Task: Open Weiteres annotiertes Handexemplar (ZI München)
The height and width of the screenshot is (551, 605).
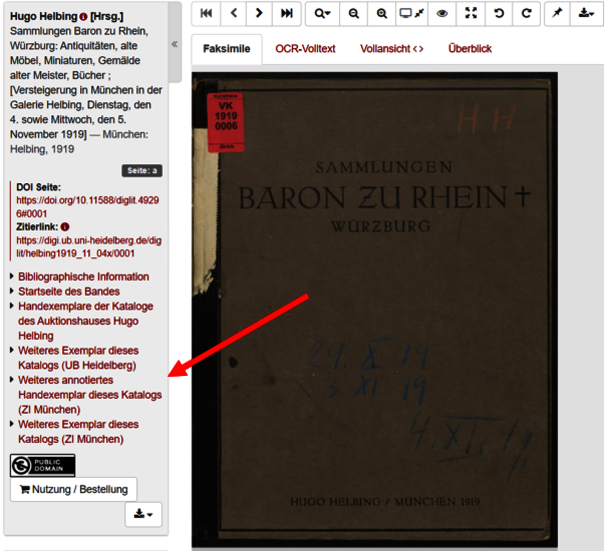Action: point(90,395)
